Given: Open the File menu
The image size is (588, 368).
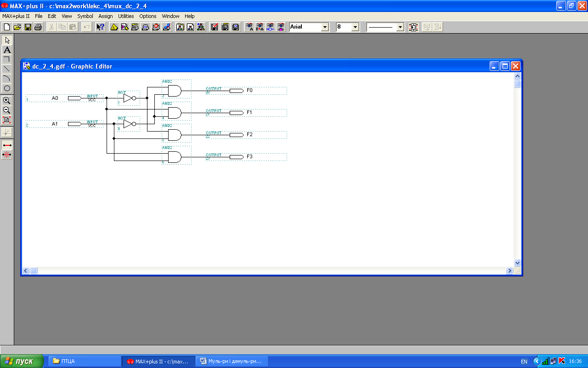Looking at the screenshot, I should pos(39,16).
